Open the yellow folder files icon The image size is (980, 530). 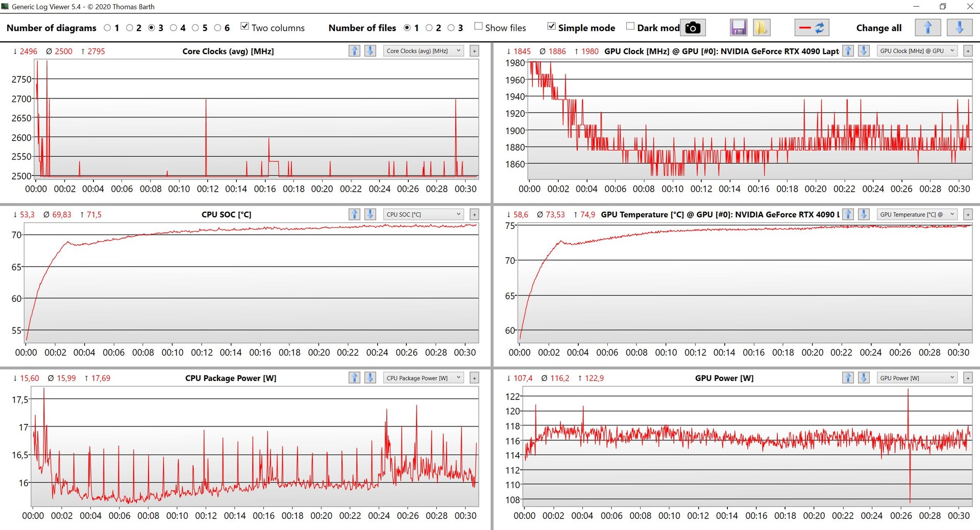click(761, 28)
